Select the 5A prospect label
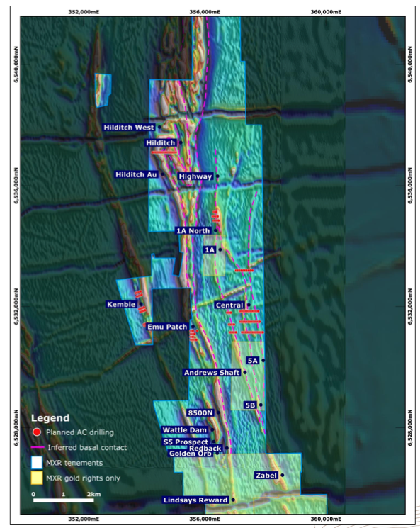This screenshot has height=528, width=420. click(x=252, y=361)
